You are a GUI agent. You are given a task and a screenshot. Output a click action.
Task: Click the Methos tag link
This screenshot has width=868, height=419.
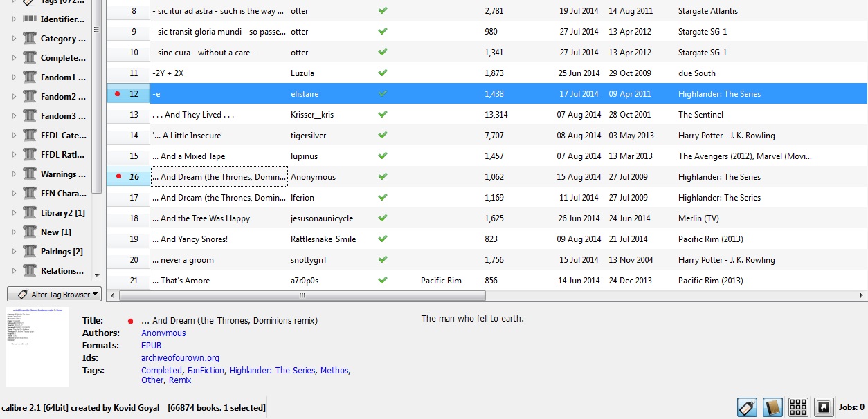pos(334,371)
